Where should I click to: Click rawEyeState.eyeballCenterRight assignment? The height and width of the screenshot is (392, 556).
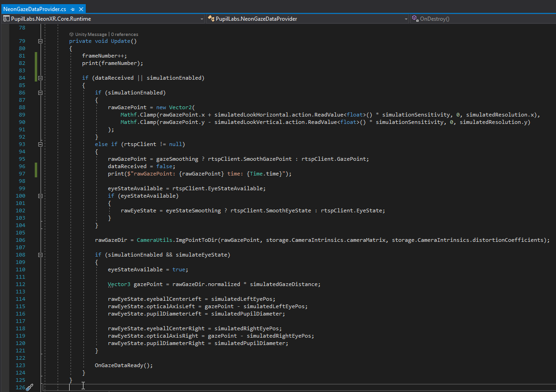(x=195, y=328)
